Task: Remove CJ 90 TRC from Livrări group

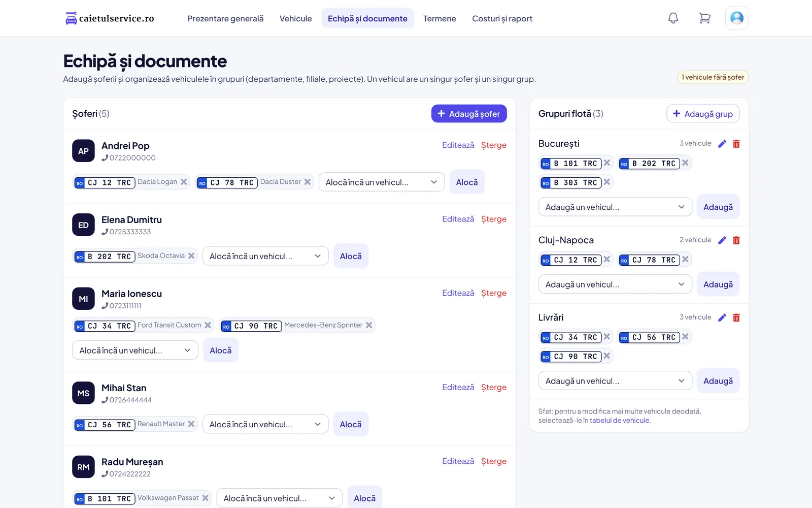Action: click(x=607, y=356)
